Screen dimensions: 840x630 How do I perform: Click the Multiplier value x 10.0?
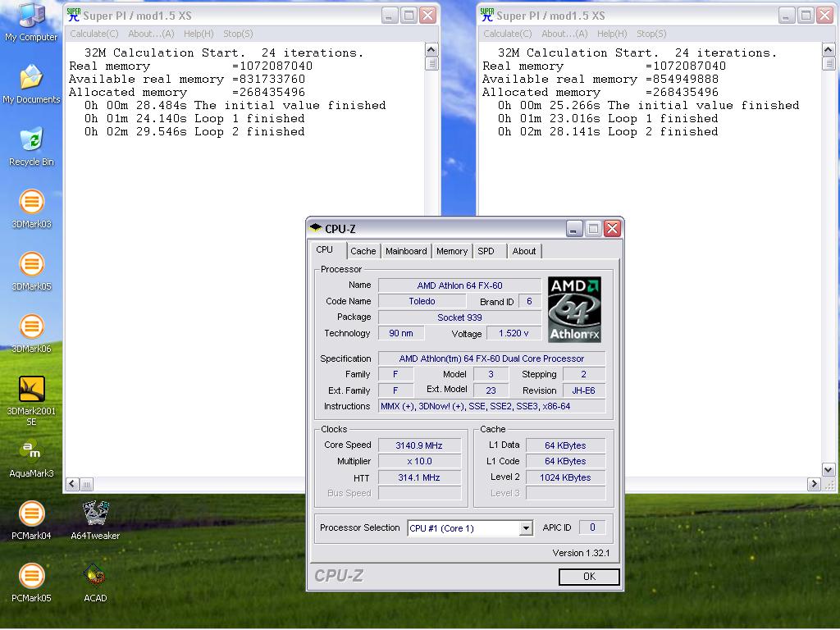point(419,461)
